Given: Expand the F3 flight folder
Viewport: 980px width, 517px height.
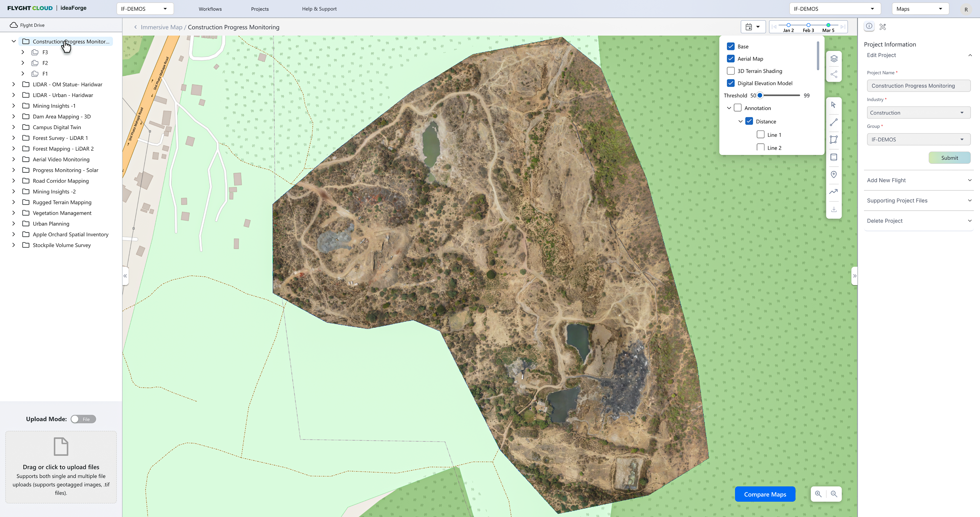Looking at the screenshot, I should (23, 52).
